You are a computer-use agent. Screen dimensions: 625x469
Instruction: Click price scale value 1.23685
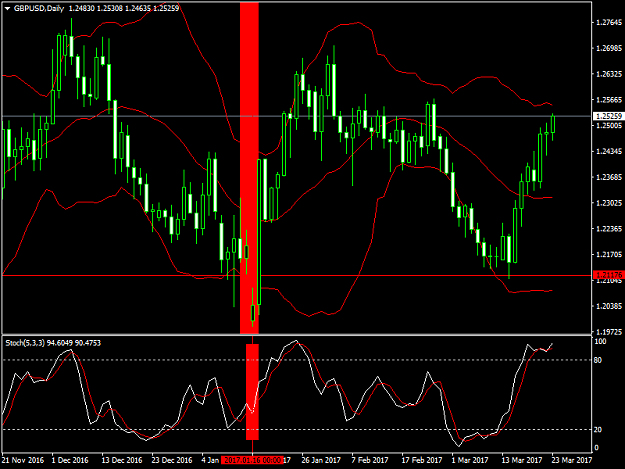coord(609,177)
